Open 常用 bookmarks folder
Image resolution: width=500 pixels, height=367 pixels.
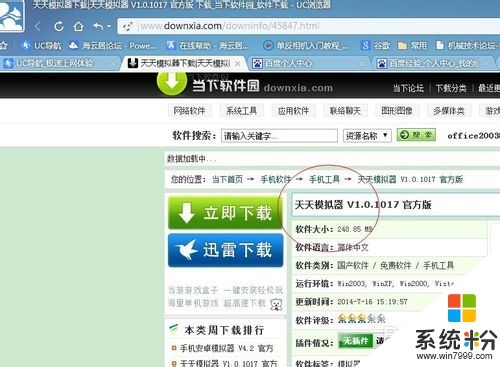click(412, 45)
